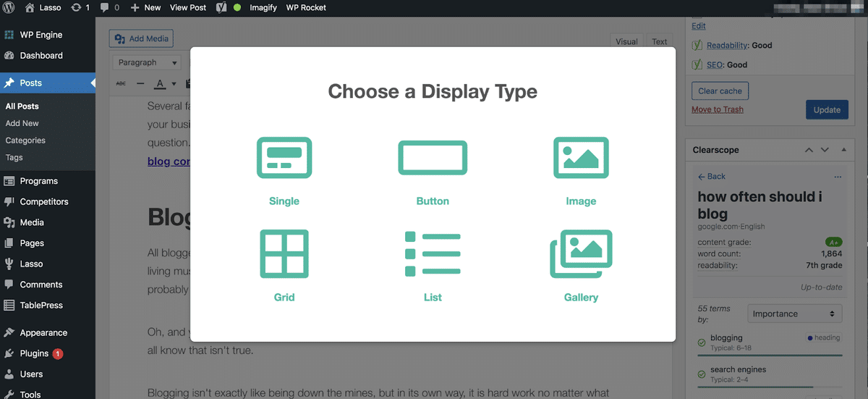Click the checkmark beside blogging term

point(702,343)
